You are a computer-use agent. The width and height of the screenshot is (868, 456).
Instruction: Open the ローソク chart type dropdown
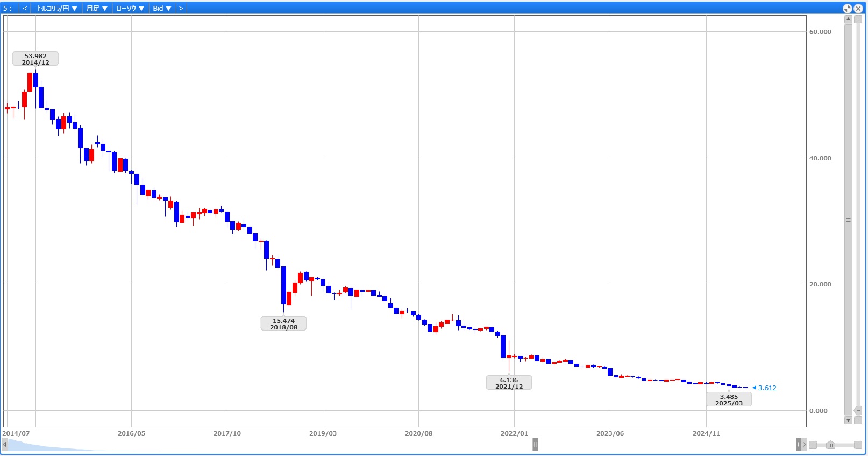(x=130, y=8)
